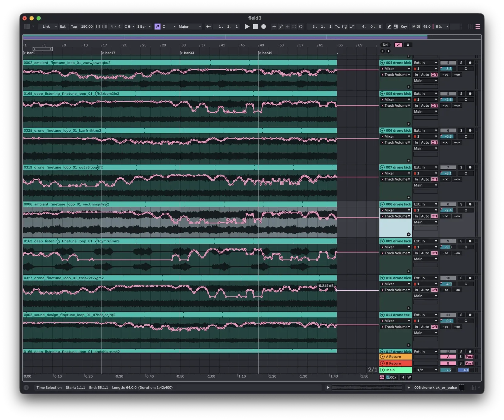
Task: Click Main cue volume slider -6.0
Action: tap(466, 370)
